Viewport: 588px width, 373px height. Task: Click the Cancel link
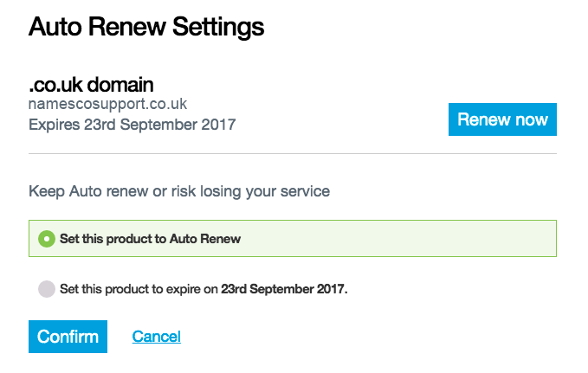click(156, 337)
